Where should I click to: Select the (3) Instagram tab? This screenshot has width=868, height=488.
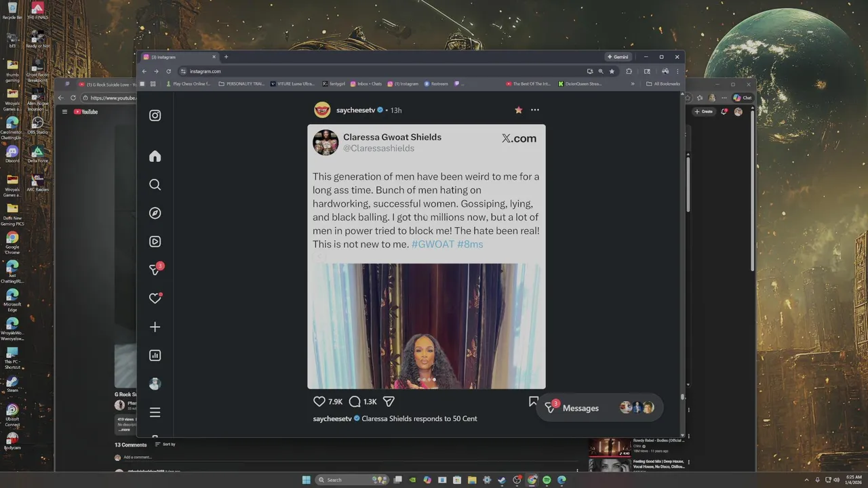[179, 57]
